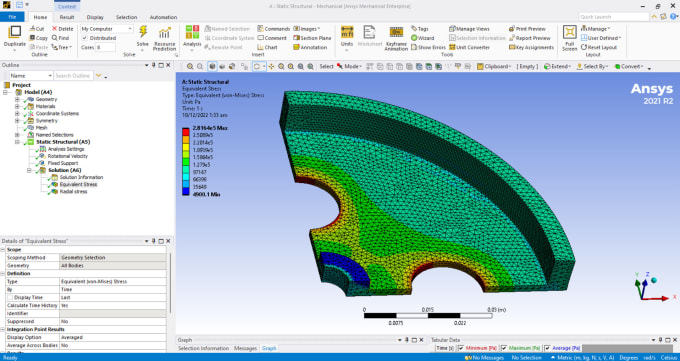Expand the Geometry tree node
The width and height of the screenshot is (680, 361).
17,99
